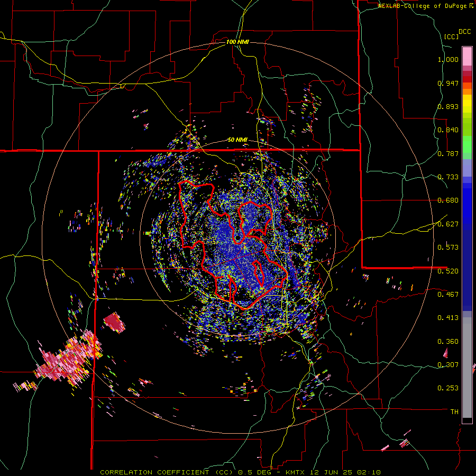The width and height of the screenshot is (476, 476).
Task: Click the DCC label above the color scale
Action: (x=464, y=32)
